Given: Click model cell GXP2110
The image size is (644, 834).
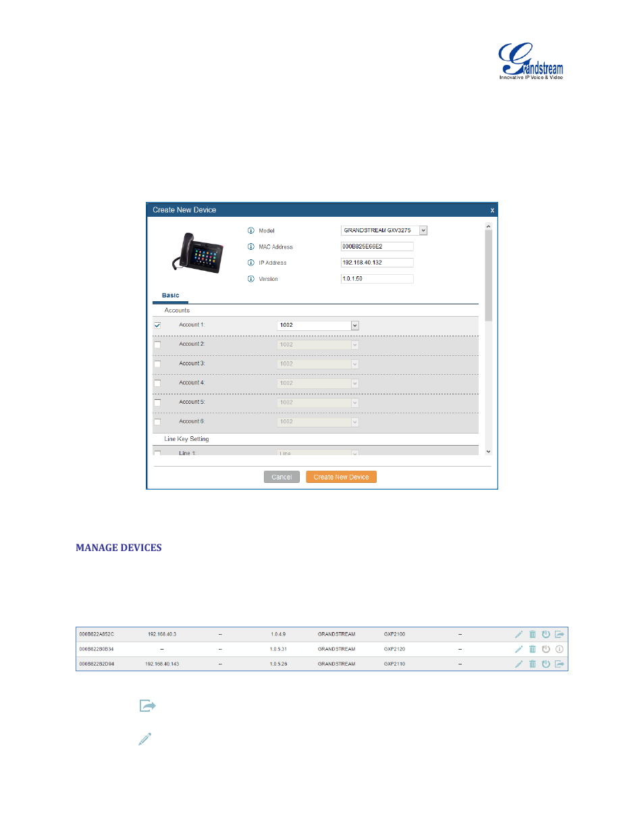Looking at the screenshot, I should click(x=395, y=664).
